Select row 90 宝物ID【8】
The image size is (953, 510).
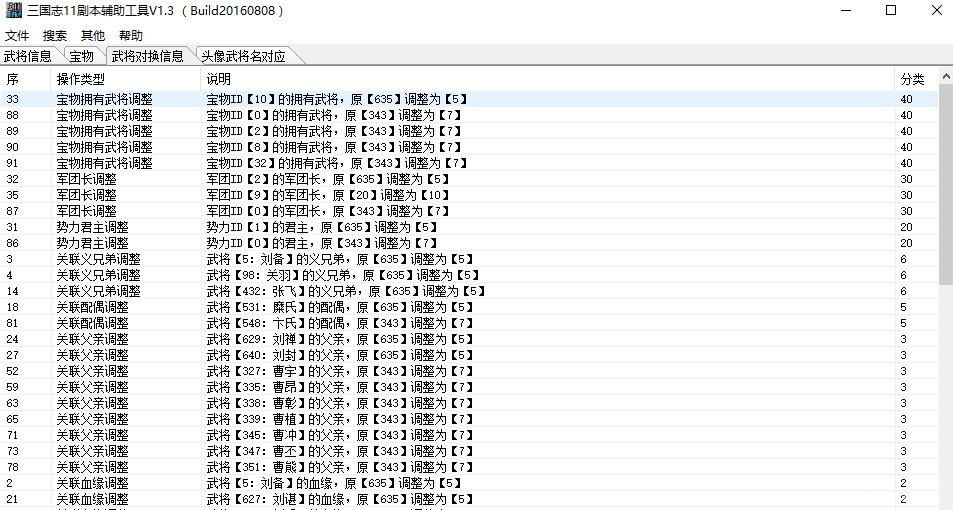click(469, 147)
